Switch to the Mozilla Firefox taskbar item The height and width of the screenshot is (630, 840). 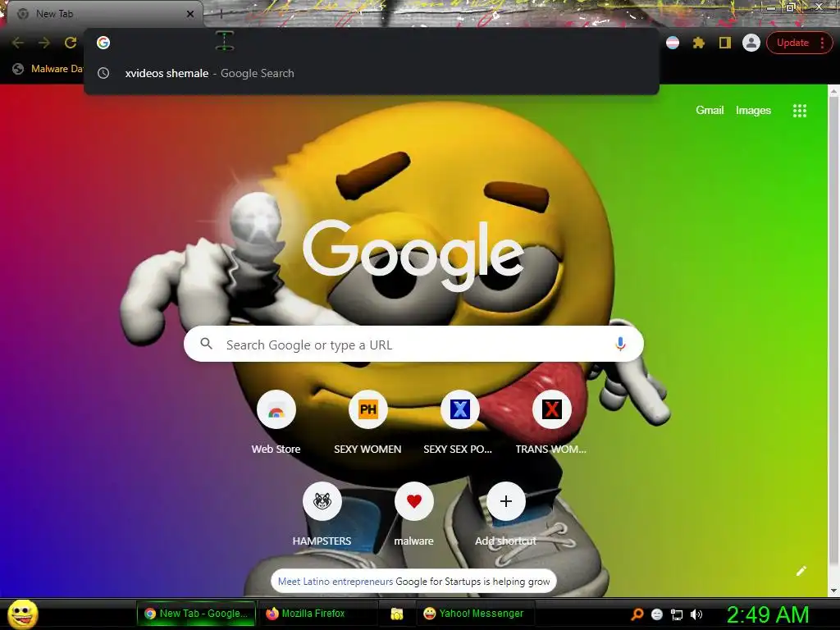point(317,614)
